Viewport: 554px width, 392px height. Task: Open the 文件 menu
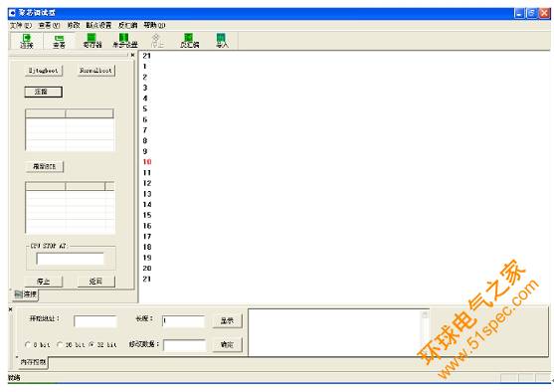coord(21,26)
